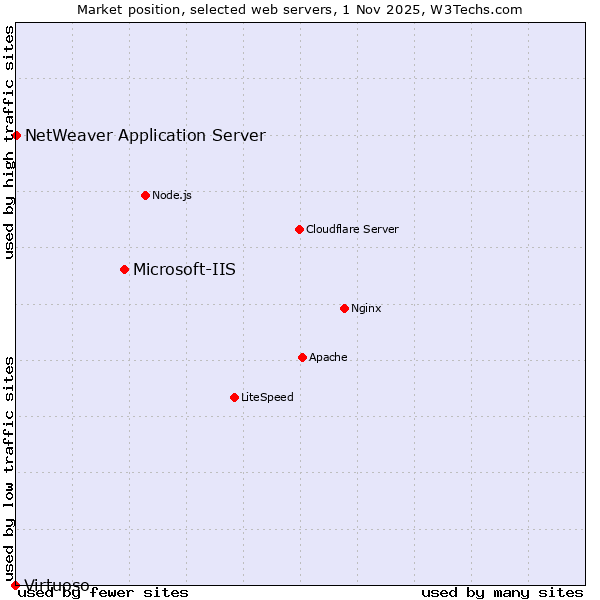Viewport: 600px width, 600px height.
Task: Click the LiteSpeed red marker
Action: [234, 397]
